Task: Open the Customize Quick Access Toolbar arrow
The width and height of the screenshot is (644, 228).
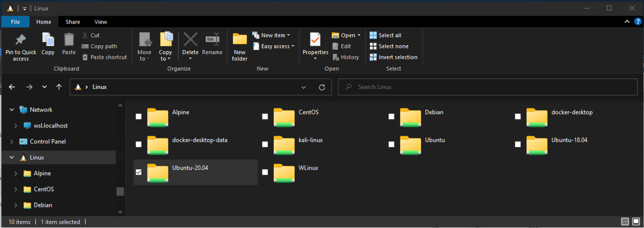Action: point(25,9)
